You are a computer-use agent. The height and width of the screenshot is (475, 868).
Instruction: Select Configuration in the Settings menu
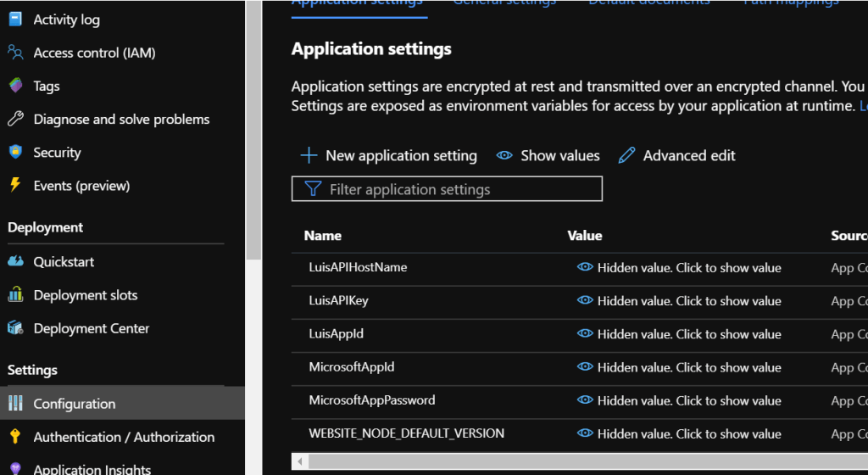74,404
